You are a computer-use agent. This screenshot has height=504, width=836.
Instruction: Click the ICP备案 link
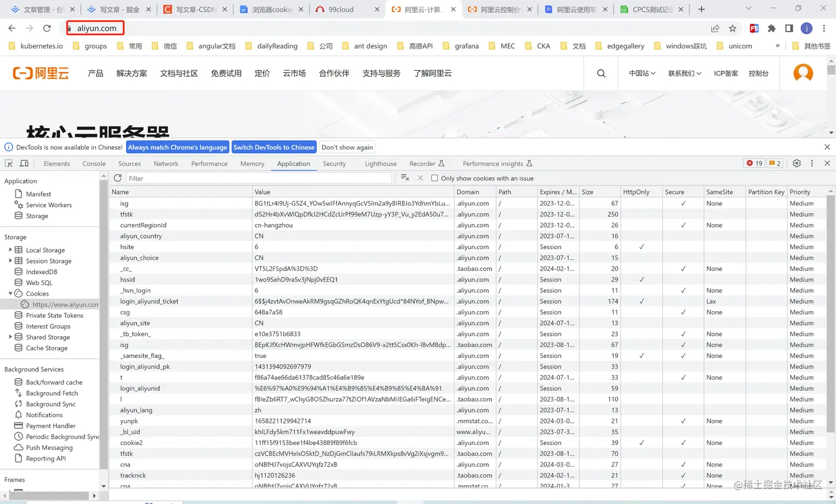(726, 73)
